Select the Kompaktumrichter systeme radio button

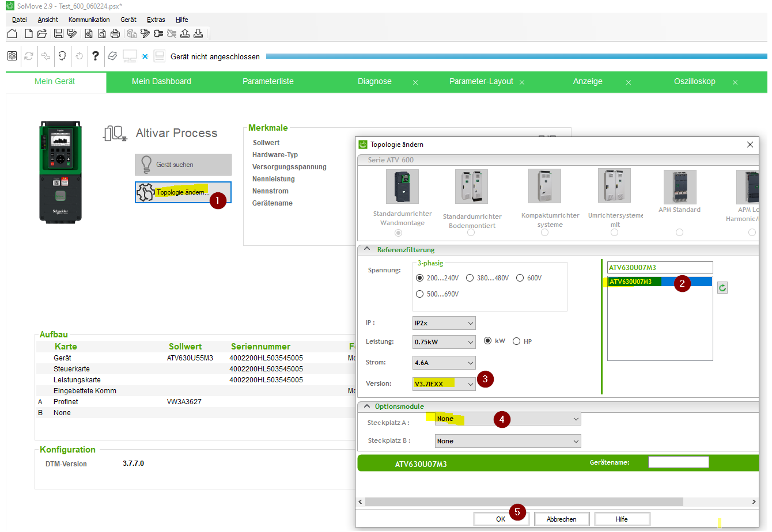pyautogui.click(x=544, y=233)
